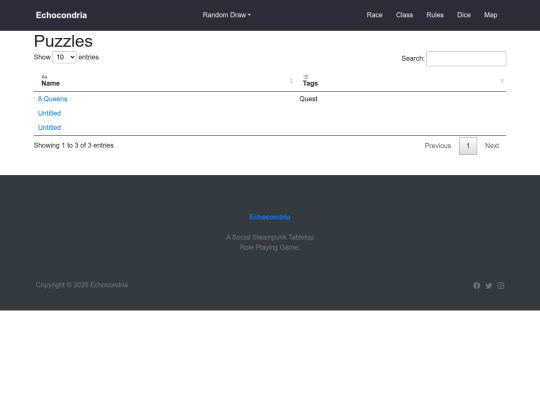This screenshot has height=405, width=540.
Task: Open the Twitter icon in footer
Action: (x=489, y=286)
